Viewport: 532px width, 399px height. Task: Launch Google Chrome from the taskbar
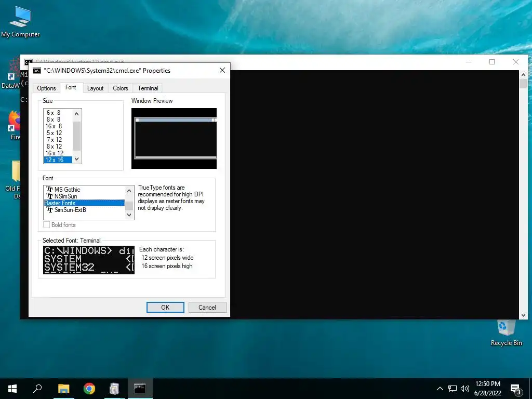pos(89,389)
